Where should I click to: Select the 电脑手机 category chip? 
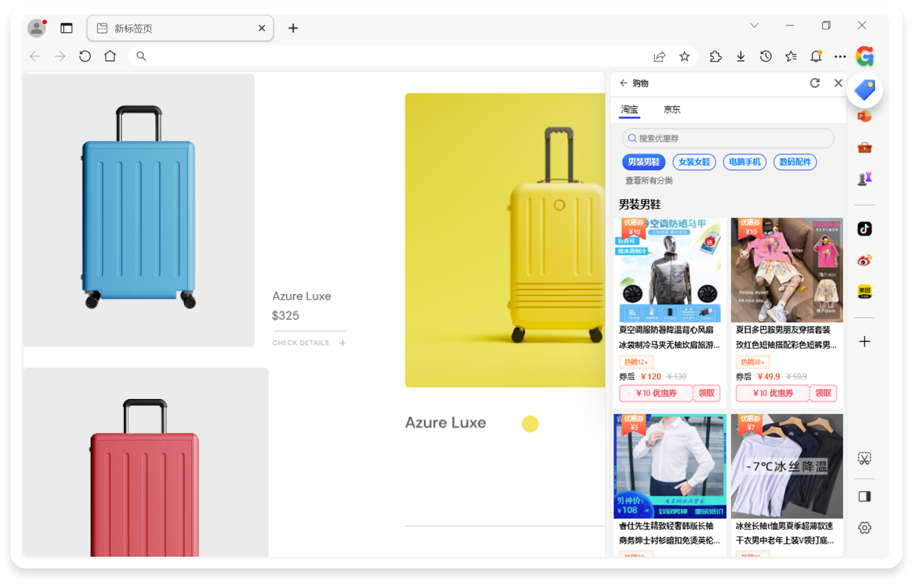[x=744, y=162]
